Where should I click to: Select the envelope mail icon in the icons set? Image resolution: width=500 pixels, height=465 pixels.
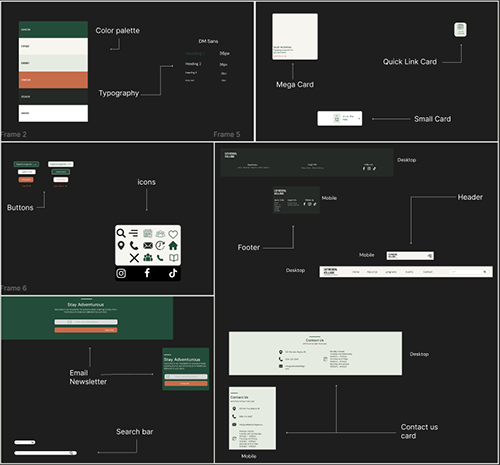coord(148,246)
